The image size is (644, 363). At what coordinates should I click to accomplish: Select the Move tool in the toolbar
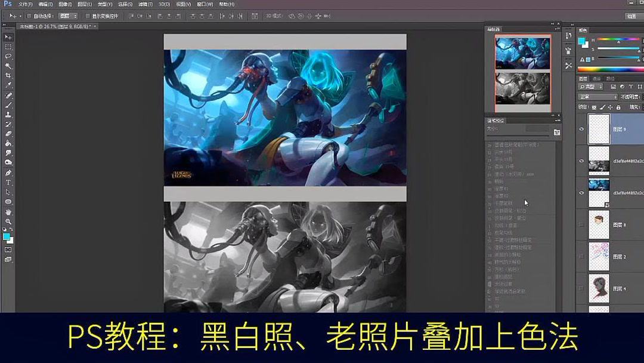click(x=8, y=37)
